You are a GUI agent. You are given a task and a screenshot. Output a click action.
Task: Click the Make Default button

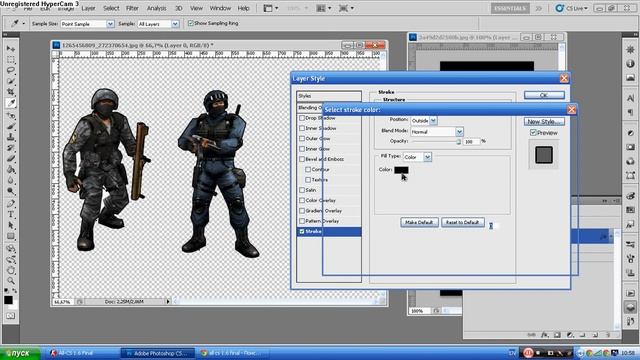click(x=419, y=222)
